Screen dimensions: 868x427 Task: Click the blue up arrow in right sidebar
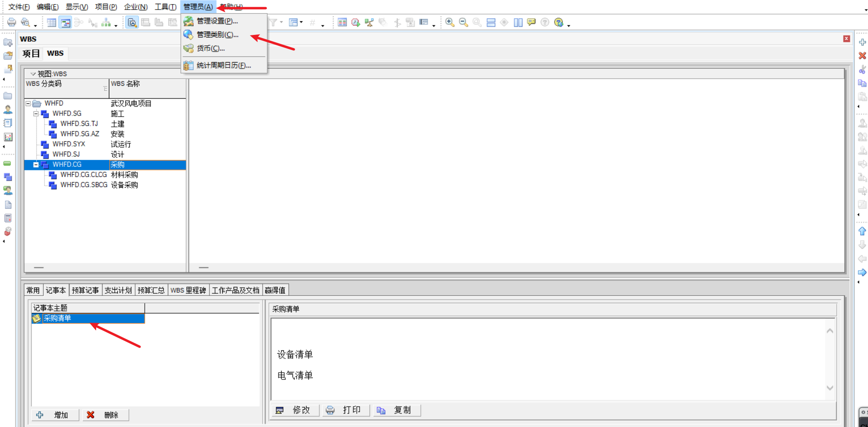point(862,231)
